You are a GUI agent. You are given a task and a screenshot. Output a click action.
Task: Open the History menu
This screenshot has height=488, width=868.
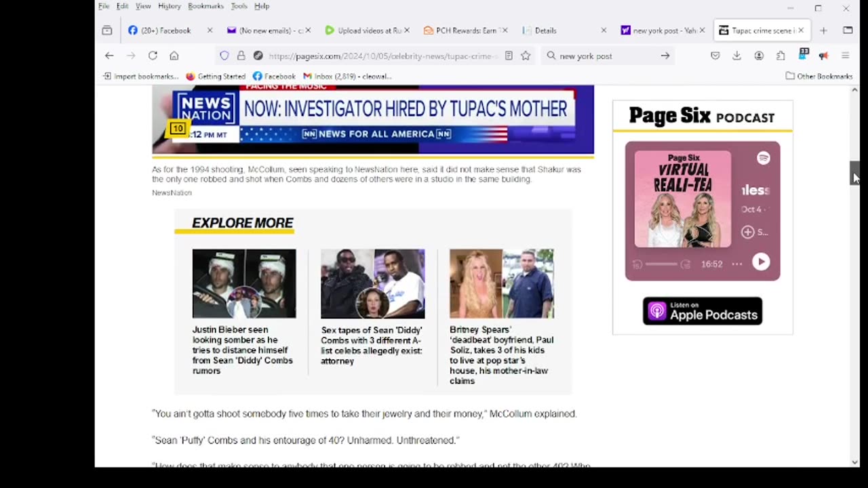[170, 6]
